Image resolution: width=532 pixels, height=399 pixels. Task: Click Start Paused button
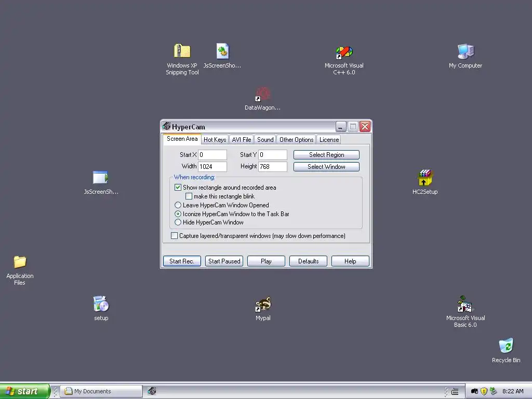click(224, 261)
